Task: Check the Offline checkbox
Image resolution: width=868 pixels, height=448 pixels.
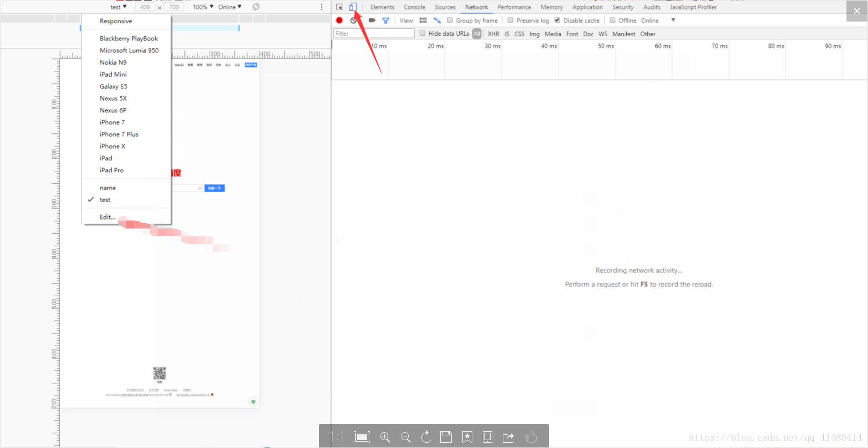Action: [613, 20]
